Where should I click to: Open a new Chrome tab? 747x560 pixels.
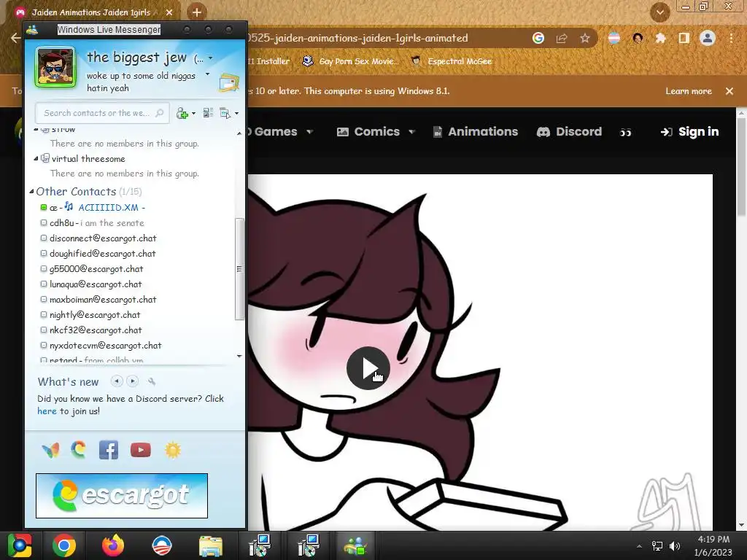(x=197, y=12)
